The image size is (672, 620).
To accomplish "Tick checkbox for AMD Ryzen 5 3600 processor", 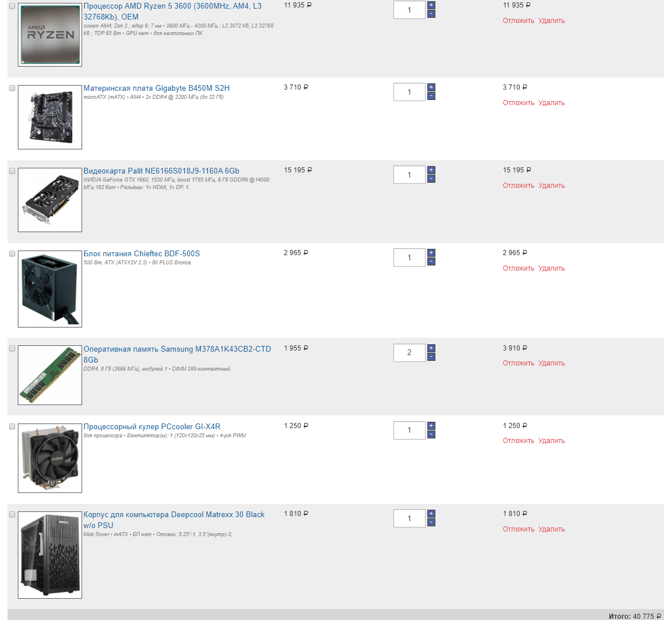I will 12,6.
